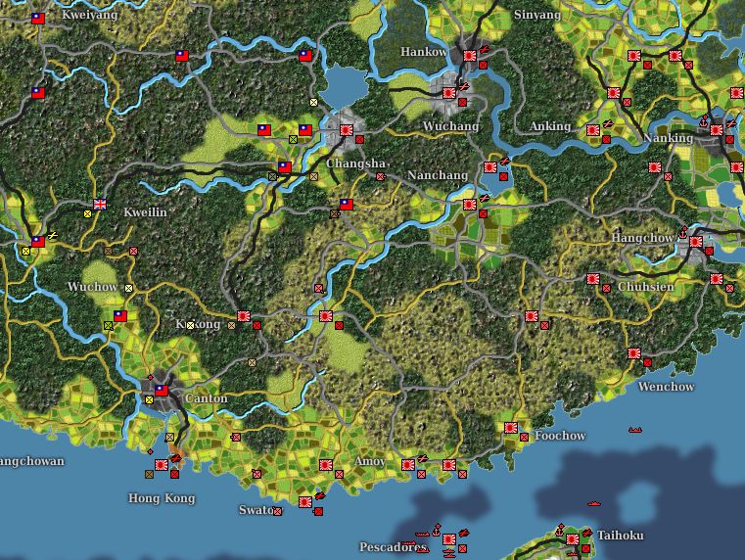Select the Japanese flag left of Nanking label
The height and width of the screenshot is (560, 745).
click(593, 130)
